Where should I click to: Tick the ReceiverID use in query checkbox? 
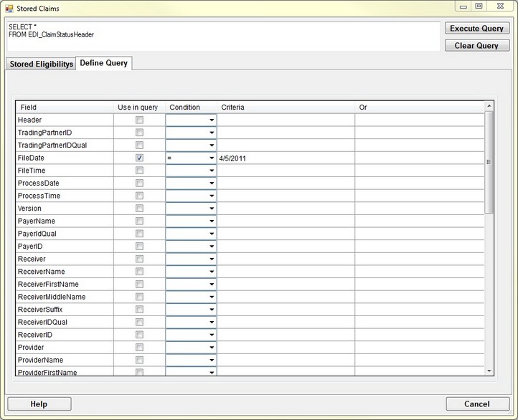[139, 335]
